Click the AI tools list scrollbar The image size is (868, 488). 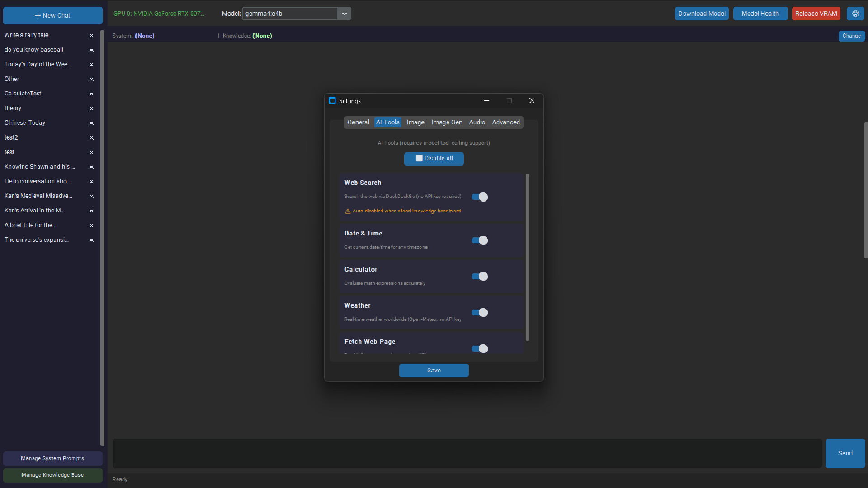(527, 257)
